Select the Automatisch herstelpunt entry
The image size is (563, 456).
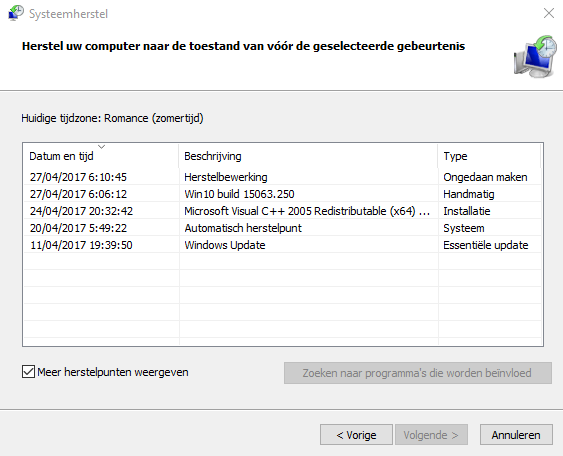[x=283, y=228]
